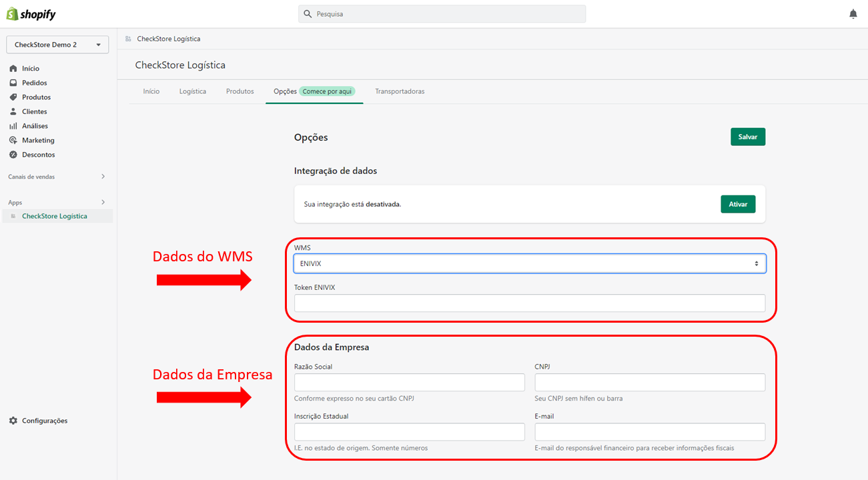Expand the Apps section chevron
868x480 pixels.
(x=103, y=202)
